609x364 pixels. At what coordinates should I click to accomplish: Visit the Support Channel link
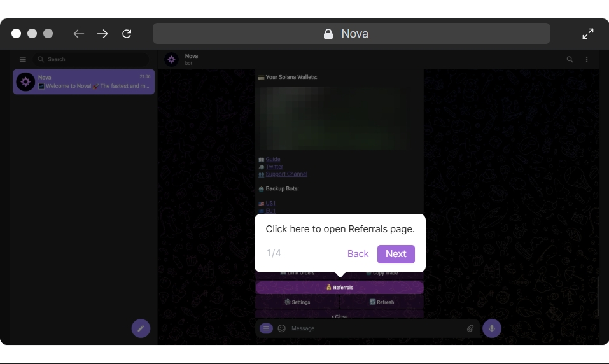click(286, 174)
